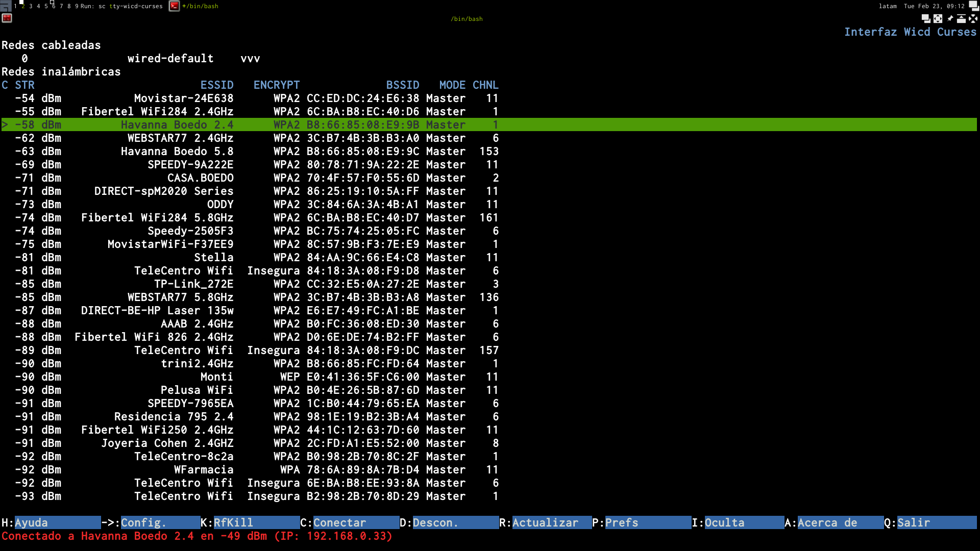980x551 pixels.
Task: Click the Interfaz Wicd Curses title
Action: [910, 32]
